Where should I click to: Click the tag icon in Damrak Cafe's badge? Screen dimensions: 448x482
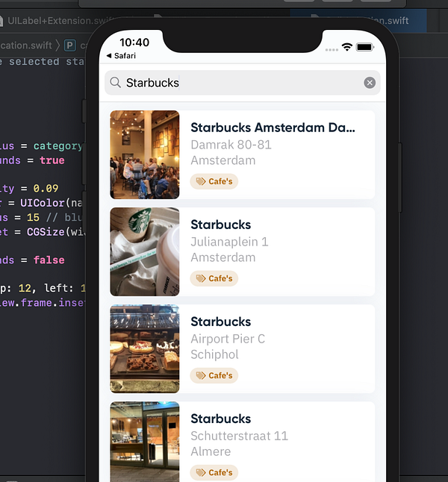pyautogui.click(x=201, y=181)
